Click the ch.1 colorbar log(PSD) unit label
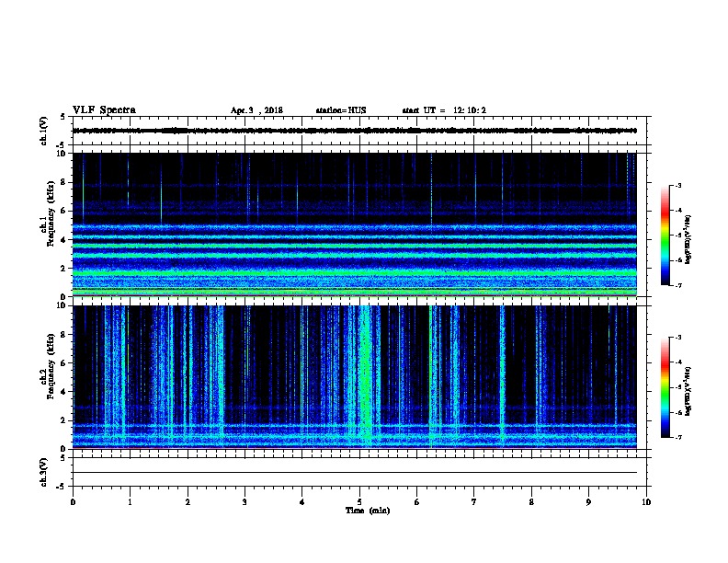This screenshot has width=728, height=563. 688,239
